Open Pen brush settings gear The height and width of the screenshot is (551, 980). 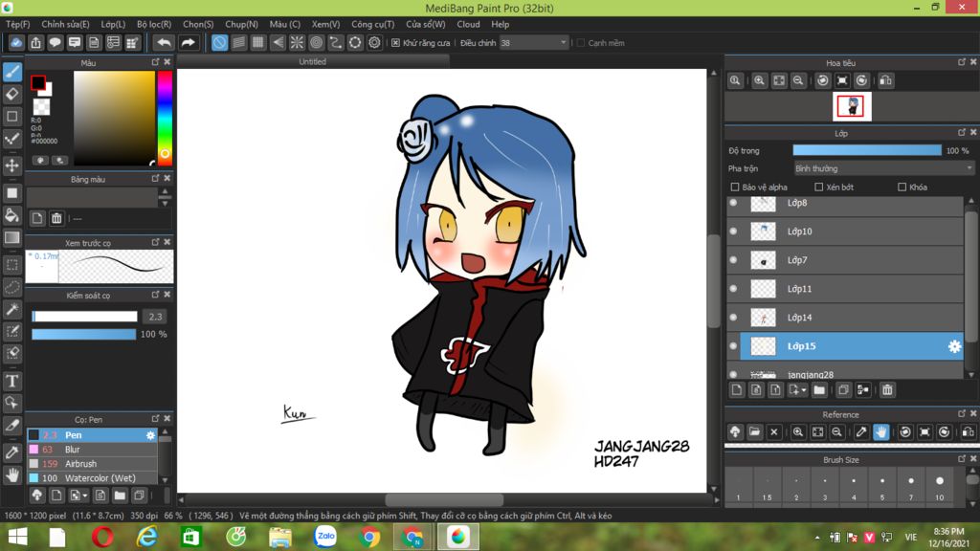point(150,435)
